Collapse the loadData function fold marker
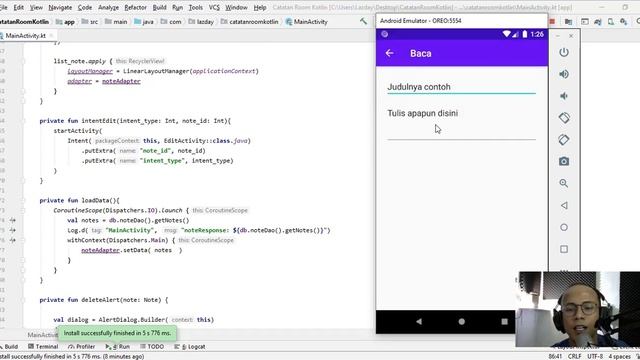 point(23,200)
